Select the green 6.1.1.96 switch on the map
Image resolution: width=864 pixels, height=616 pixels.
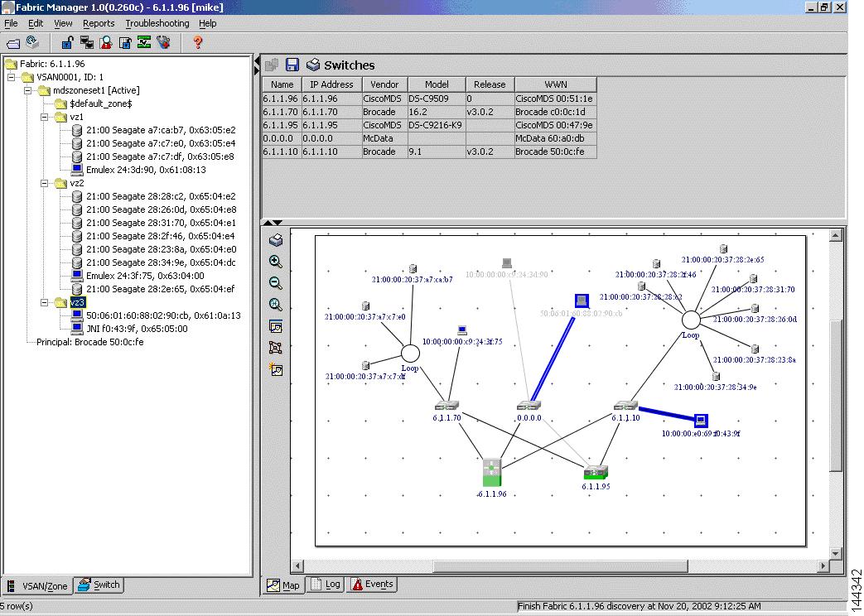click(x=491, y=472)
